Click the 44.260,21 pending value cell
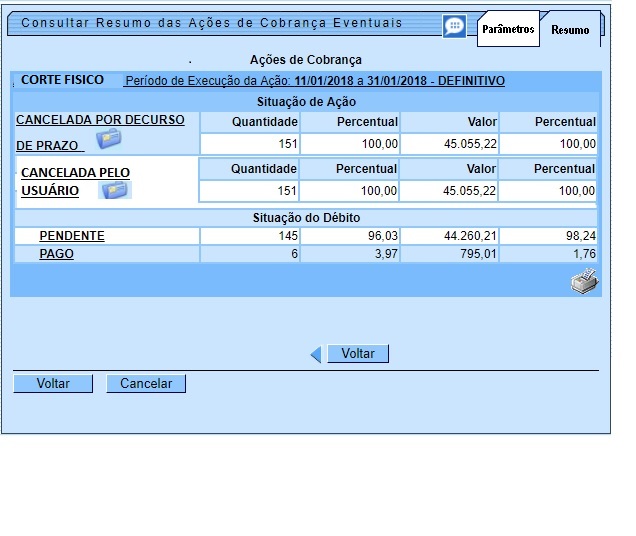This screenshot has height=536, width=636. (x=449, y=236)
